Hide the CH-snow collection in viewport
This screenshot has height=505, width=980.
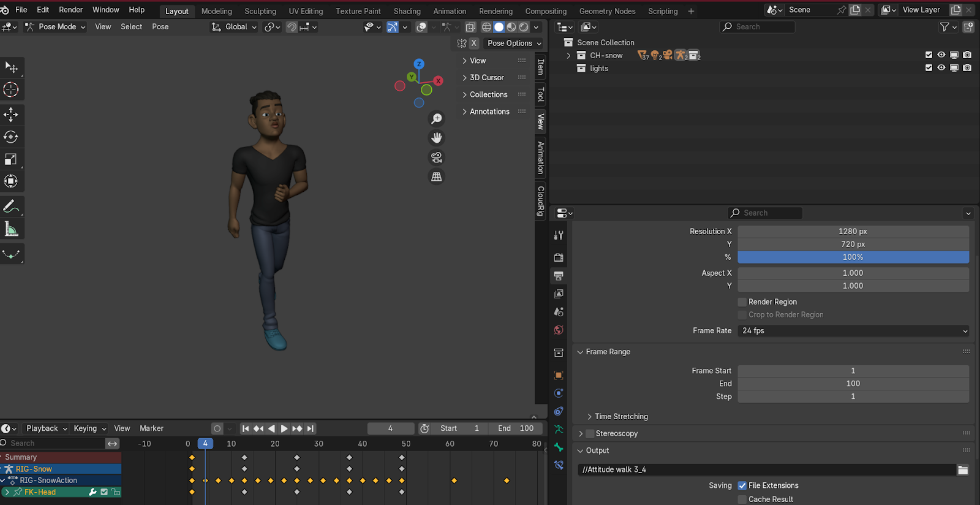click(941, 55)
